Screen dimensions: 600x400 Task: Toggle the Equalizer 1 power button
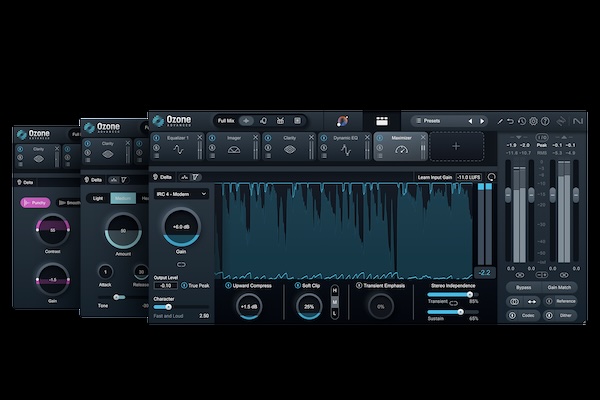(x=156, y=138)
